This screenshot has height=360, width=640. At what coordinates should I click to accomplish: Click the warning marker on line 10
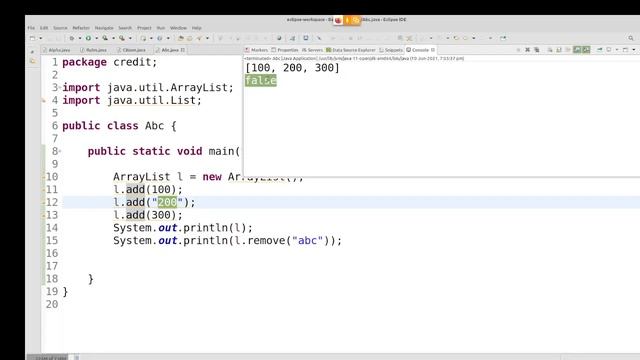tap(44, 177)
